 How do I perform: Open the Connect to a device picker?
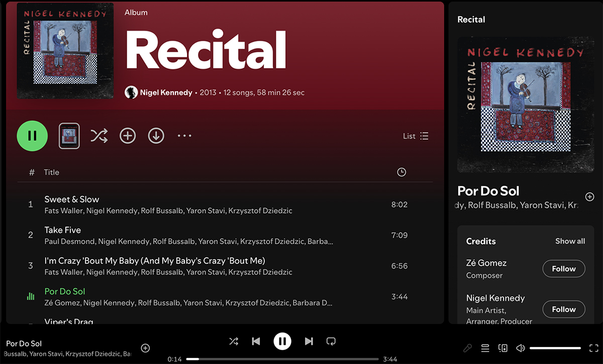pos(503,347)
